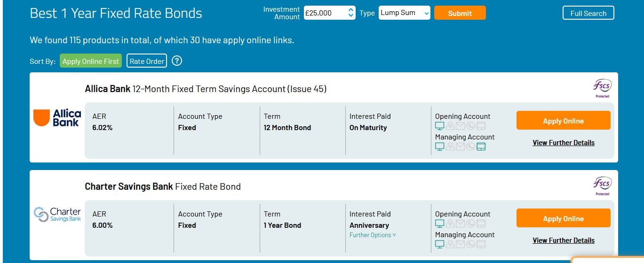Click the Investment Amount stepper arrows
This screenshot has width=644, height=263.
point(351,13)
